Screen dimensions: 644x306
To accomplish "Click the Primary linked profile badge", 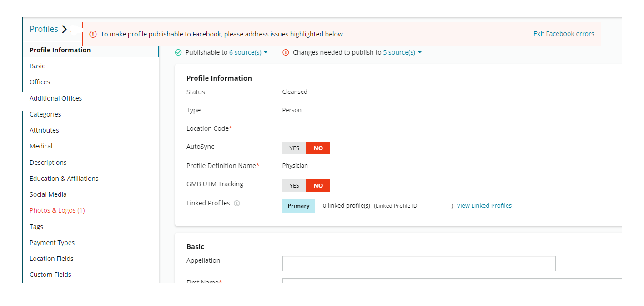I will (298, 206).
